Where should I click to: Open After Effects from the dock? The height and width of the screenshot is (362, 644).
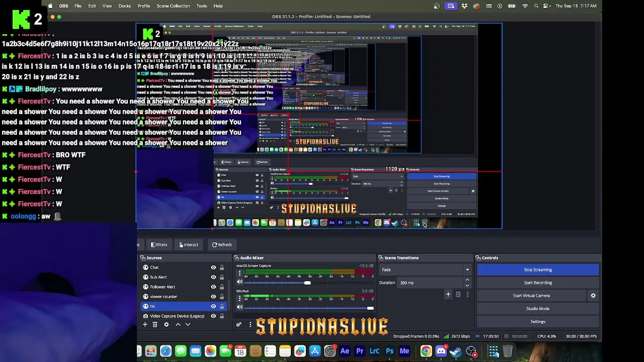(x=345, y=351)
